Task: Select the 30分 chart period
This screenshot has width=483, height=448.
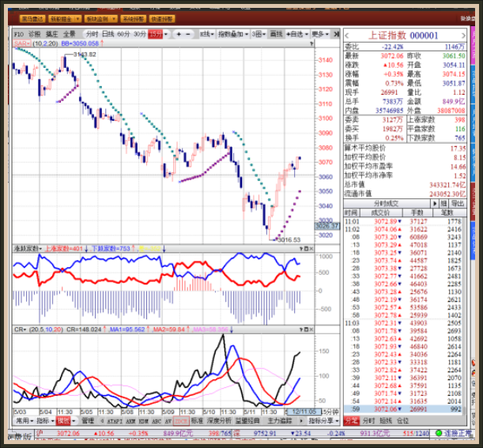Action: tap(140, 34)
